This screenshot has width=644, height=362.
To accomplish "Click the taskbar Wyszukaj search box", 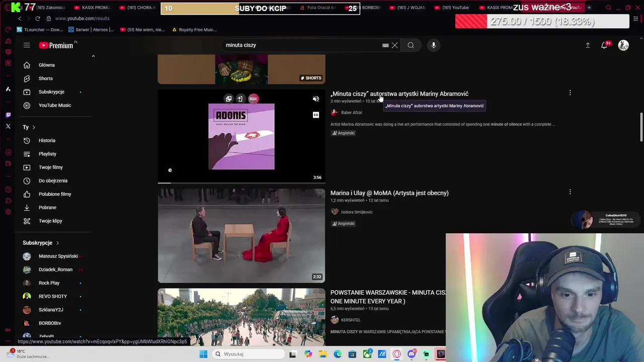I will [x=249, y=354].
